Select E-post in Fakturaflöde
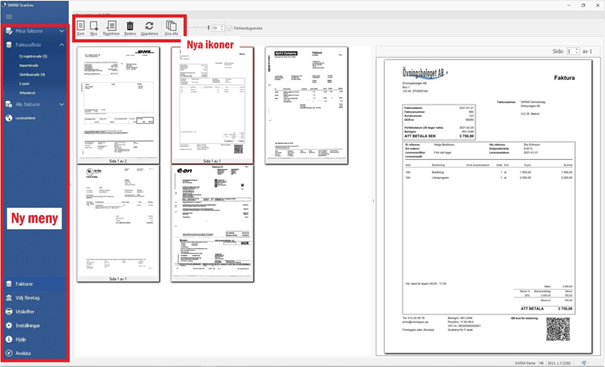Image resolution: width=605 pixels, height=367 pixels. 24,84
